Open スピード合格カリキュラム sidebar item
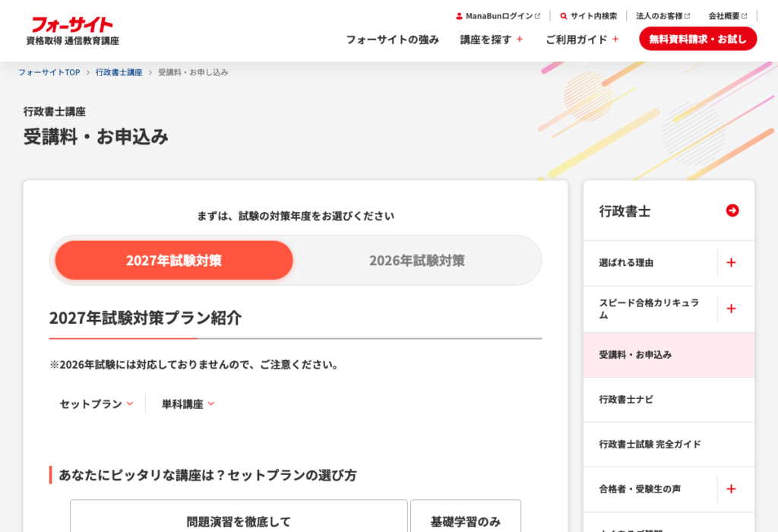 (x=650, y=309)
